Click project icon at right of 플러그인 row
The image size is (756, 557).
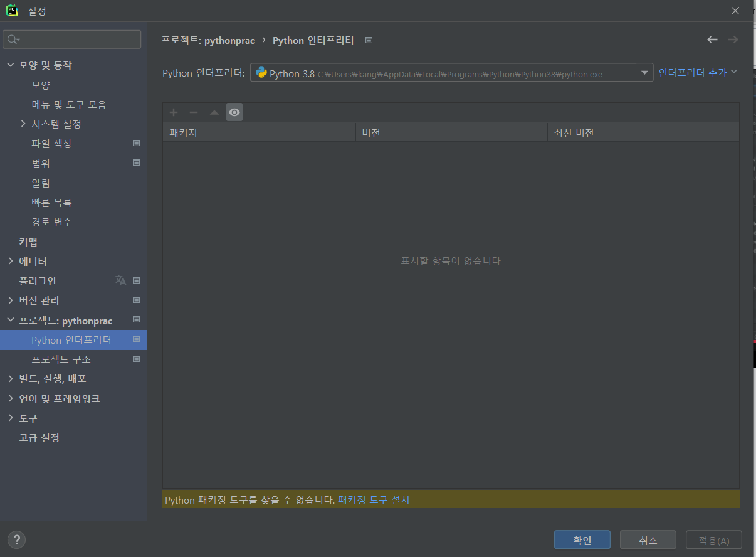pyautogui.click(x=136, y=280)
